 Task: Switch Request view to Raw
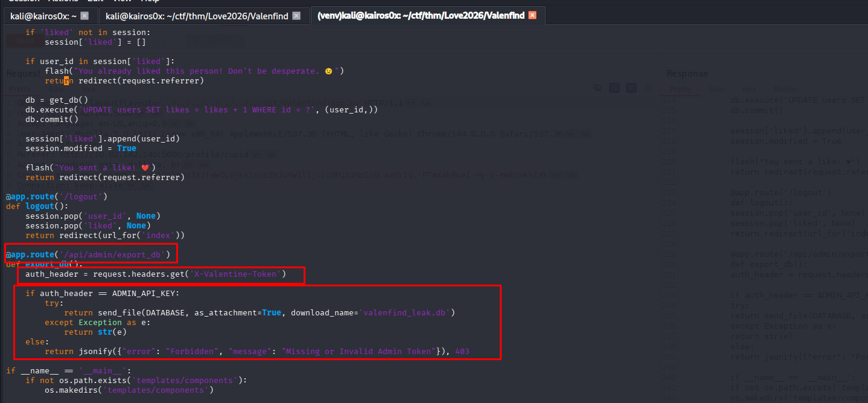57,89
